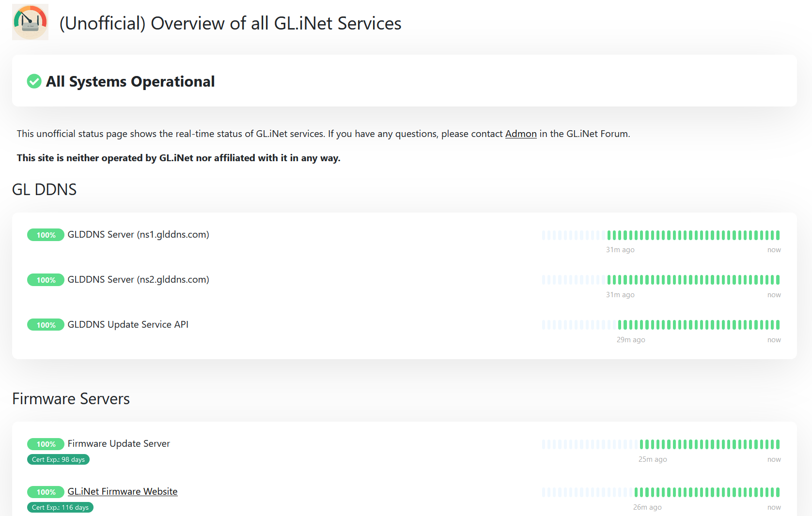Click the 29m ago label
This screenshot has height=516, width=812.
click(x=631, y=340)
